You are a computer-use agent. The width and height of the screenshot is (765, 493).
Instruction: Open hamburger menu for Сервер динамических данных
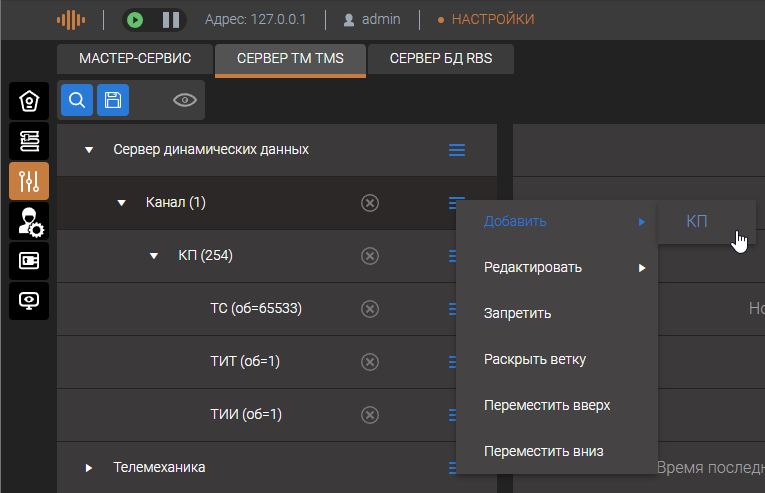(457, 150)
